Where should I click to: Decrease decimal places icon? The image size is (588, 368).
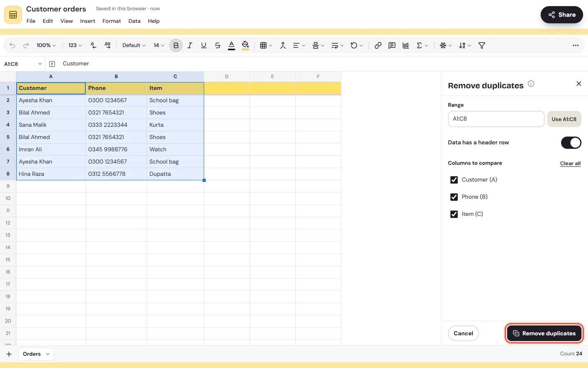click(x=94, y=45)
